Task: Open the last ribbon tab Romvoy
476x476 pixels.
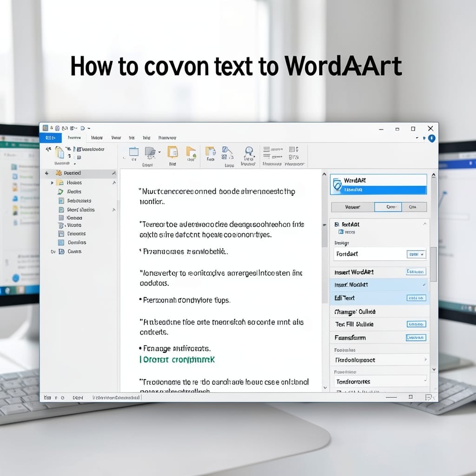Action: tap(167, 138)
